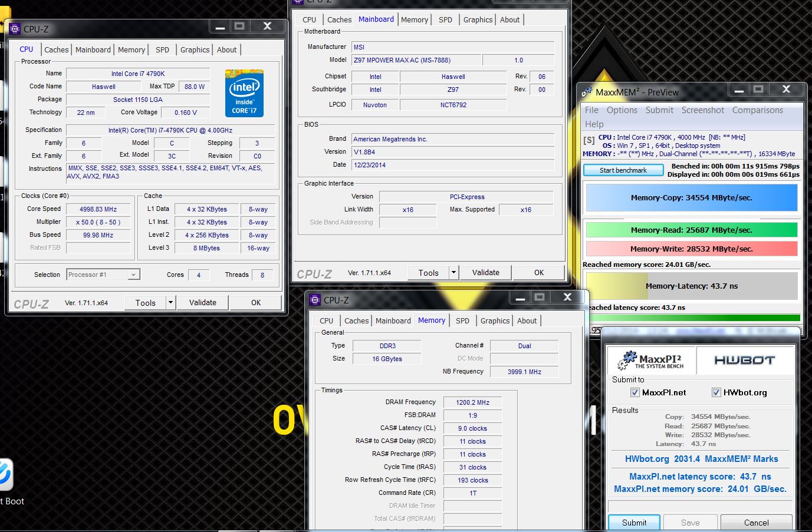The image size is (812, 532).
Task: Click the Memory-Latency result bar
Action: pyautogui.click(x=692, y=286)
